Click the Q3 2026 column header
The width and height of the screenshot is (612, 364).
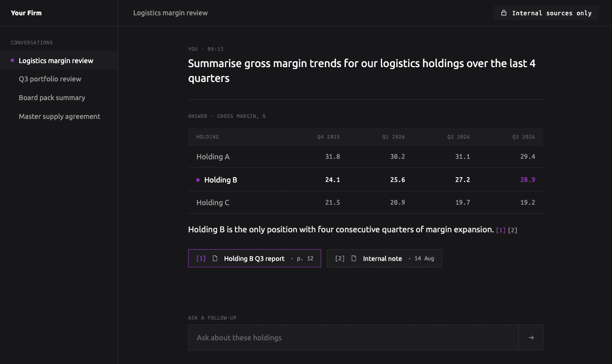524,137
